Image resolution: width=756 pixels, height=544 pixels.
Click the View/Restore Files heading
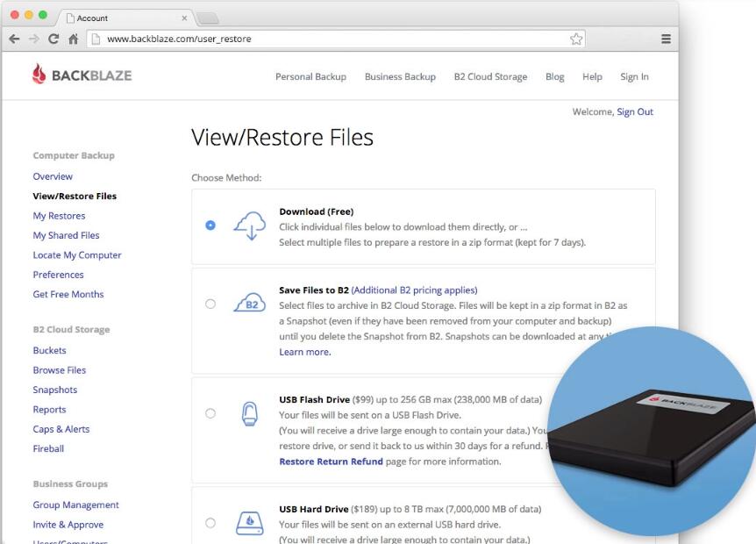click(282, 138)
